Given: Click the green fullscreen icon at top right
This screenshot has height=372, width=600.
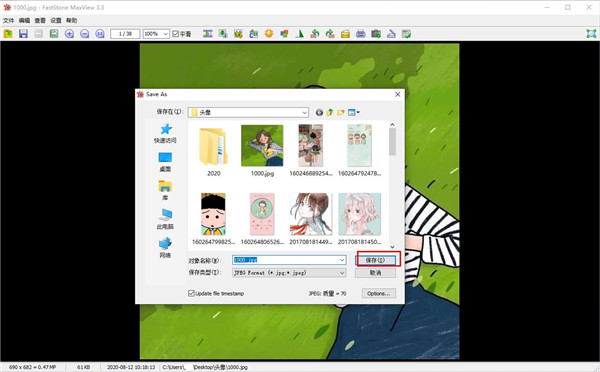Looking at the screenshot, I should (x=591, y=34).
